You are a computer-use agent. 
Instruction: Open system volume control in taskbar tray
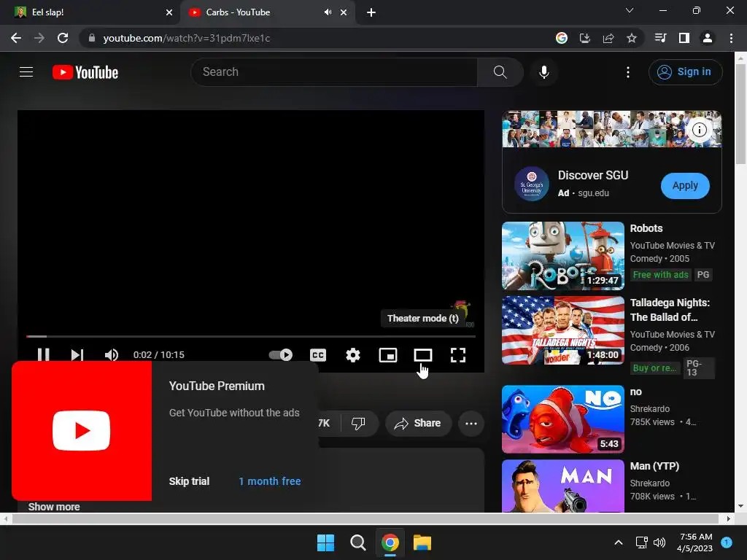659,542
